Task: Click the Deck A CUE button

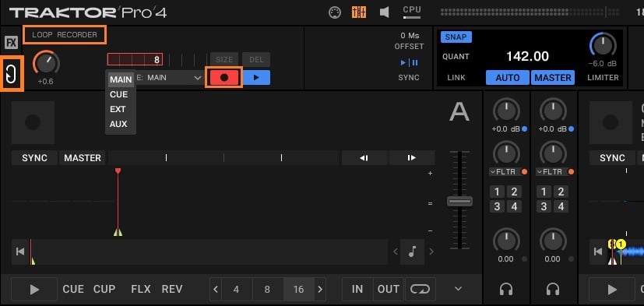Action: coord(73,289)
